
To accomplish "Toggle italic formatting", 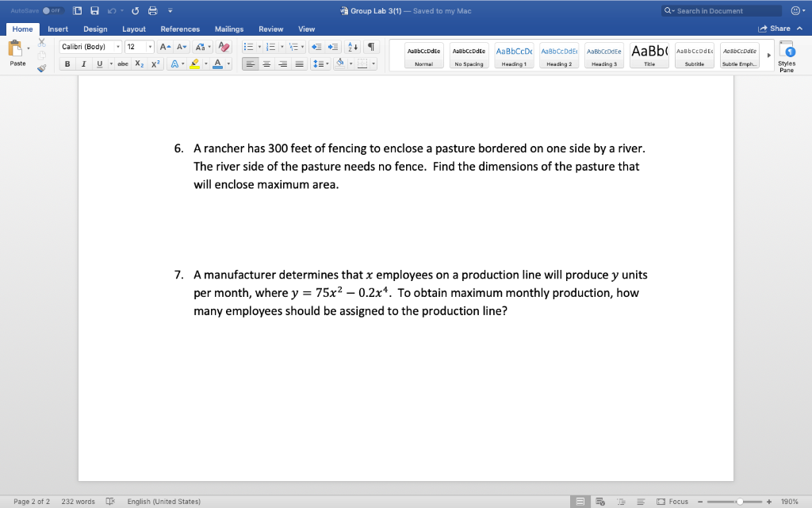I will 83,63.
